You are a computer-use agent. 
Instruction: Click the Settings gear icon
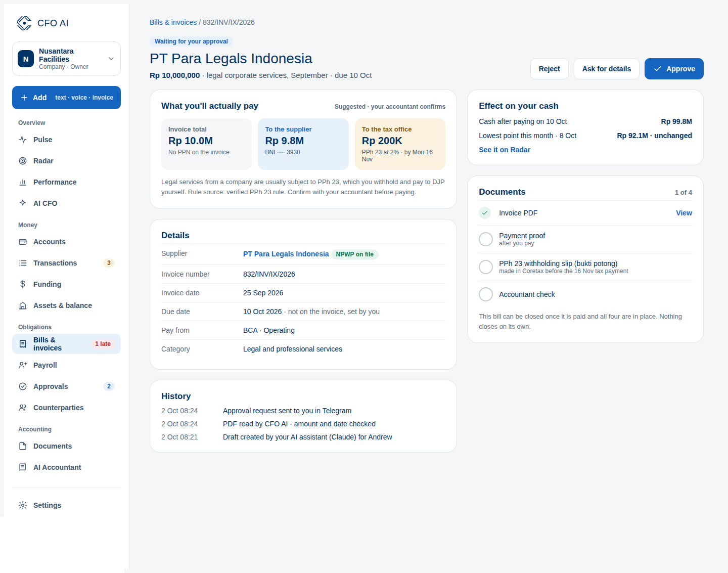(23, 505)
